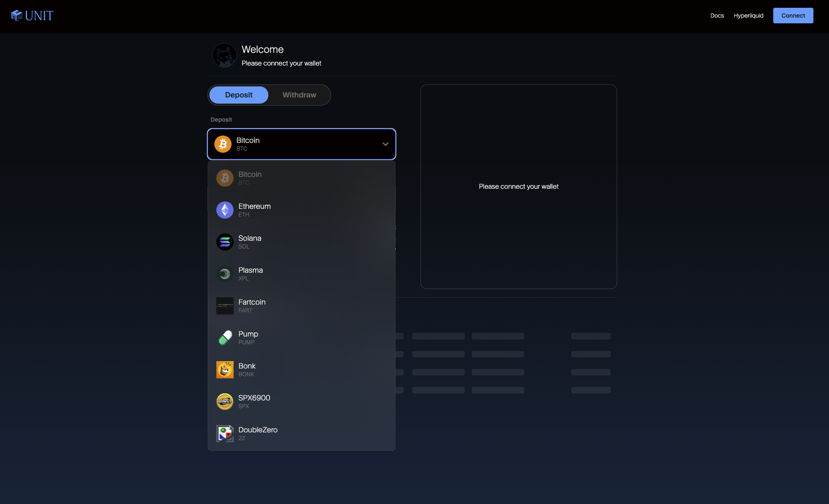Open the Docs link

point(717,16)
